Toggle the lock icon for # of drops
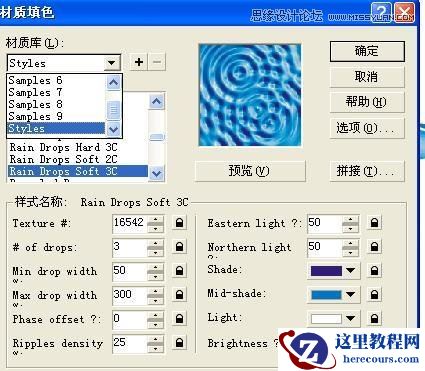Viewport: 425px width, 371px height. [179, 247]
